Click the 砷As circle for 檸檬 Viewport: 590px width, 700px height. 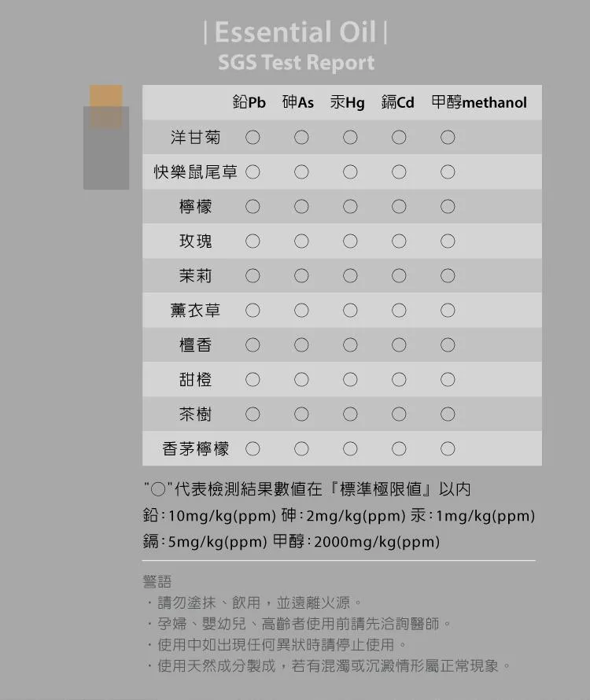pos(301,207)
